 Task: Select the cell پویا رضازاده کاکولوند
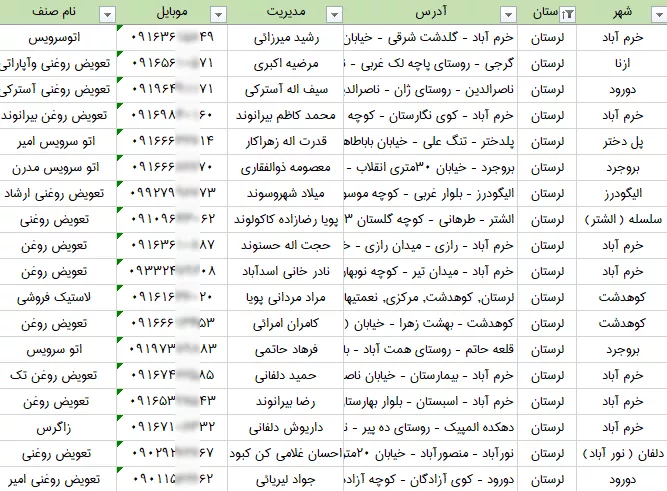pyautogui.click(x=285, y=220)
